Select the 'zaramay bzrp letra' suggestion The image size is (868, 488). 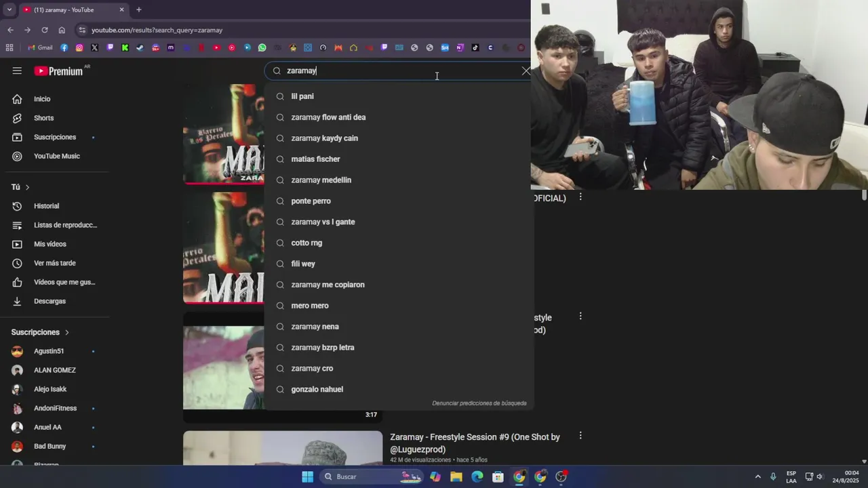click(x=399, y=348)
